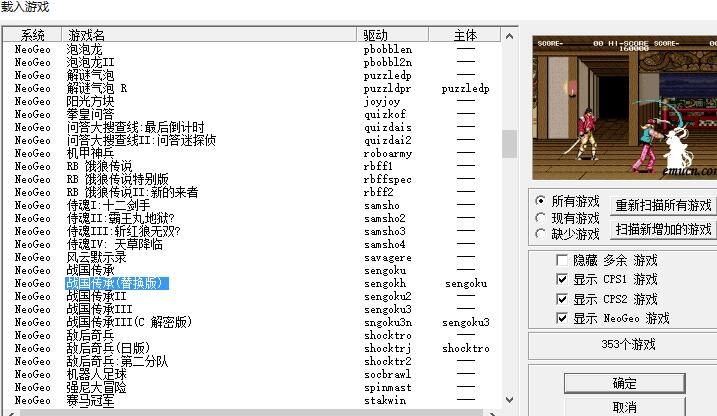Click the 主体 column header
The height and width of the screenshot is (416, 717).
465,35
